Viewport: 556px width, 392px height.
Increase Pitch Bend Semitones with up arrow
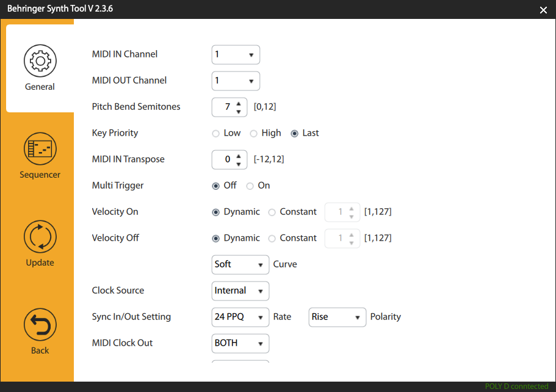tap(239, 104)
